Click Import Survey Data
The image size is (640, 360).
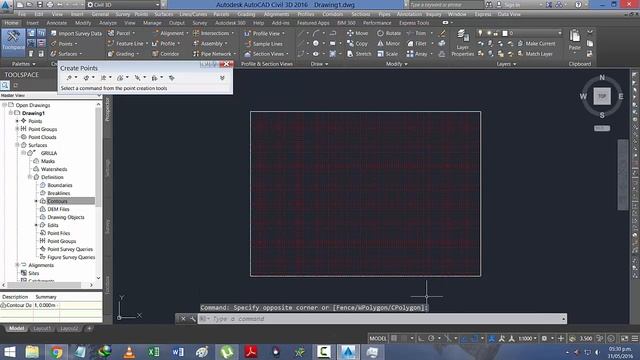[x=76, y=33]
